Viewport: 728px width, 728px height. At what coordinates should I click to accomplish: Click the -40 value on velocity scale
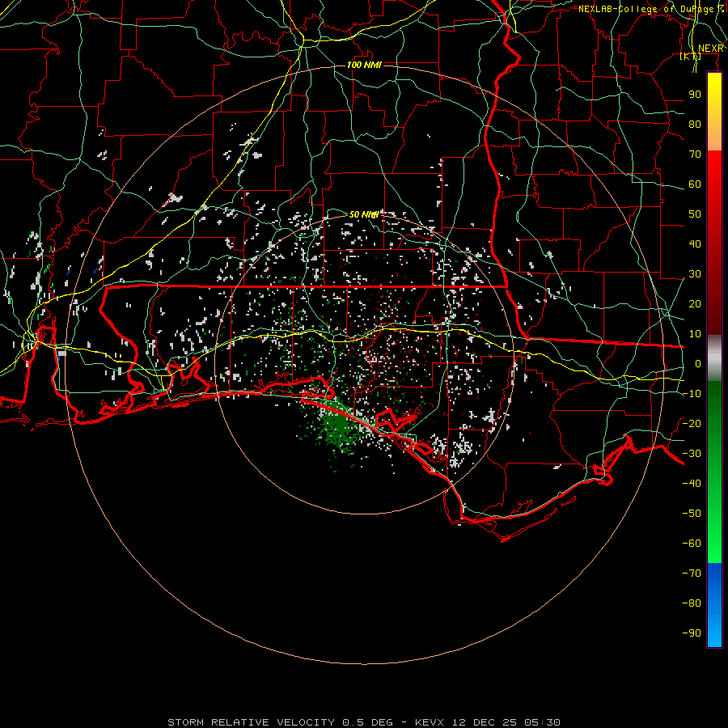(692, 484)
